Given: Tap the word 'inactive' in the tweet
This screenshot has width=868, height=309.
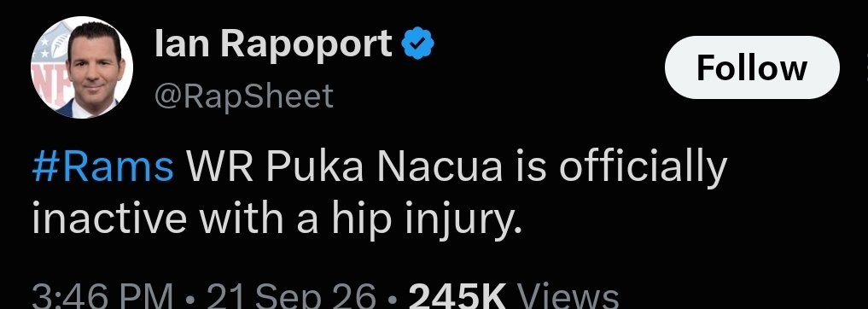Looking at the screenshot, I should tap(109, 220).
